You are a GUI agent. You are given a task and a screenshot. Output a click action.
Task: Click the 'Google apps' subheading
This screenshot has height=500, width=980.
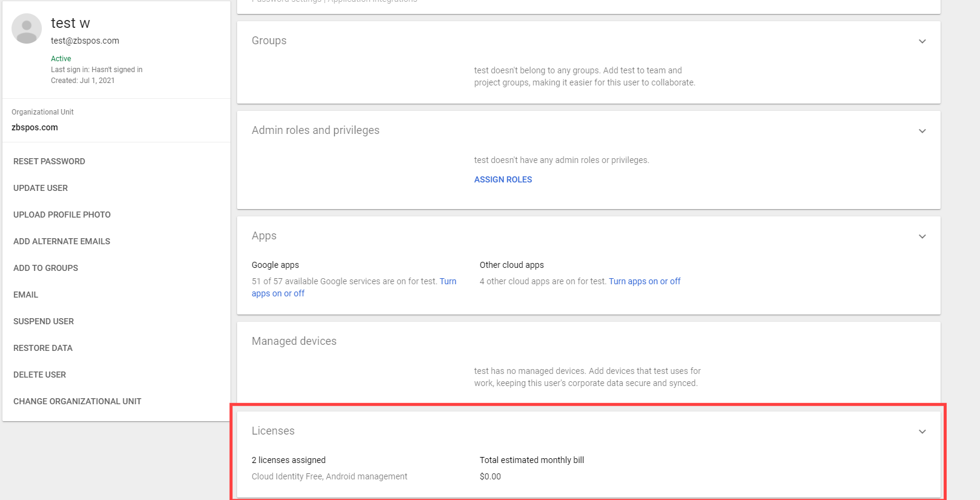click(275, 265)
